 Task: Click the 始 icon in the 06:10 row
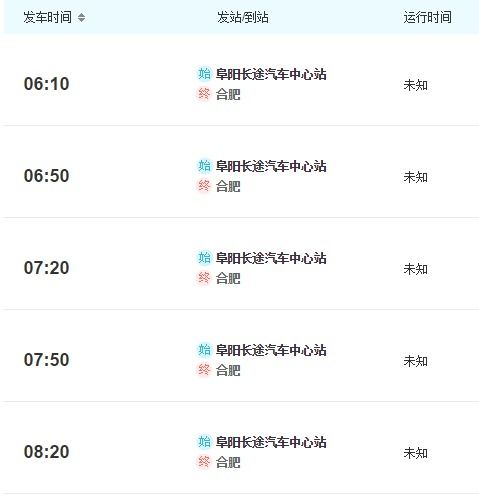(x=204, y=74)
